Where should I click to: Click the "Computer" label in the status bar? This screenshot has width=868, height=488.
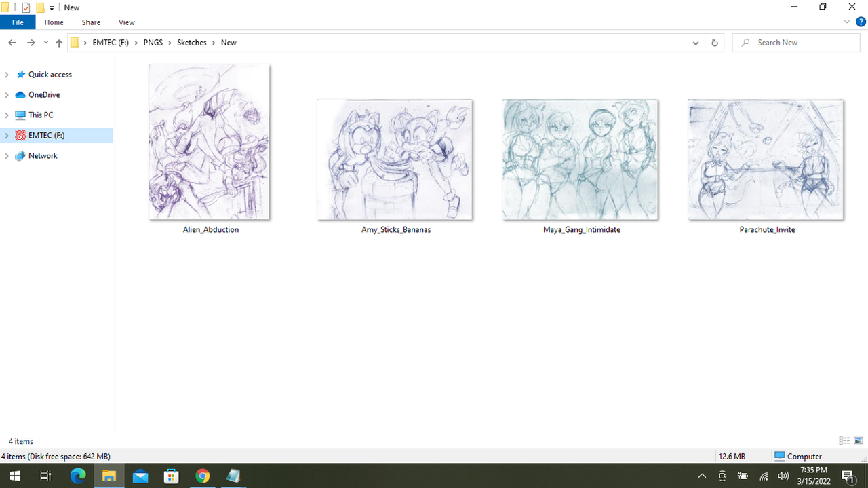(804, 457)
